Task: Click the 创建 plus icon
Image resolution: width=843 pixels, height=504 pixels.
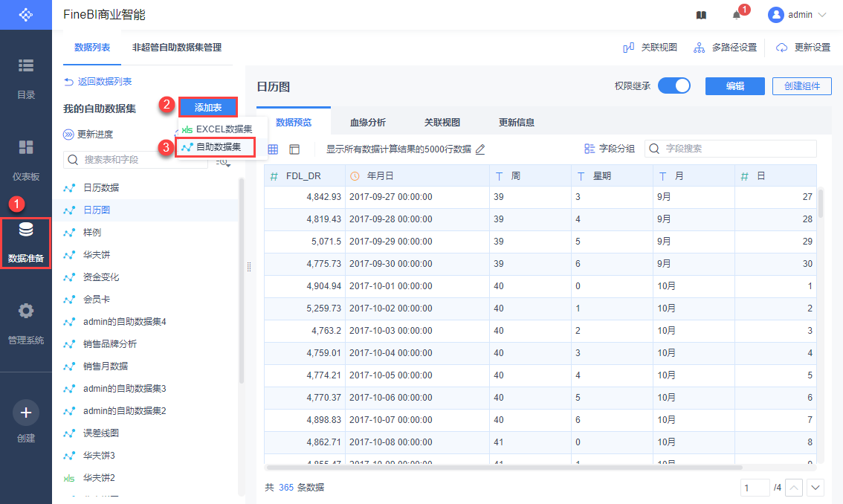Action: coord(26,413)
